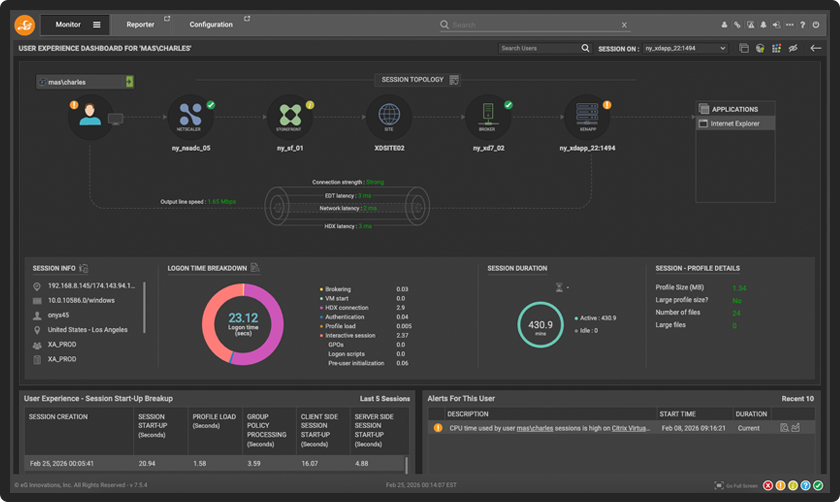The image size is (840, 502).
Task: Click the Logon time donut chart
Action: (243, 324)
